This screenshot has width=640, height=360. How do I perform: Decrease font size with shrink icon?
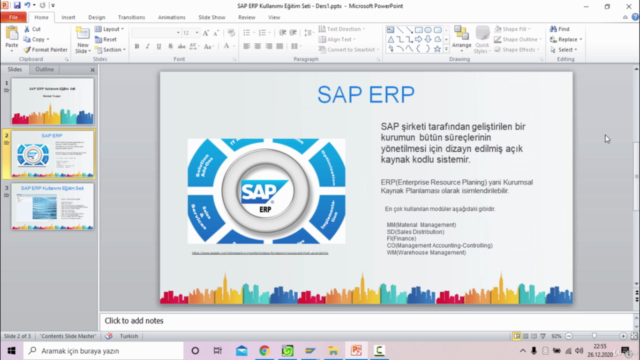click(x=216, y=33)
